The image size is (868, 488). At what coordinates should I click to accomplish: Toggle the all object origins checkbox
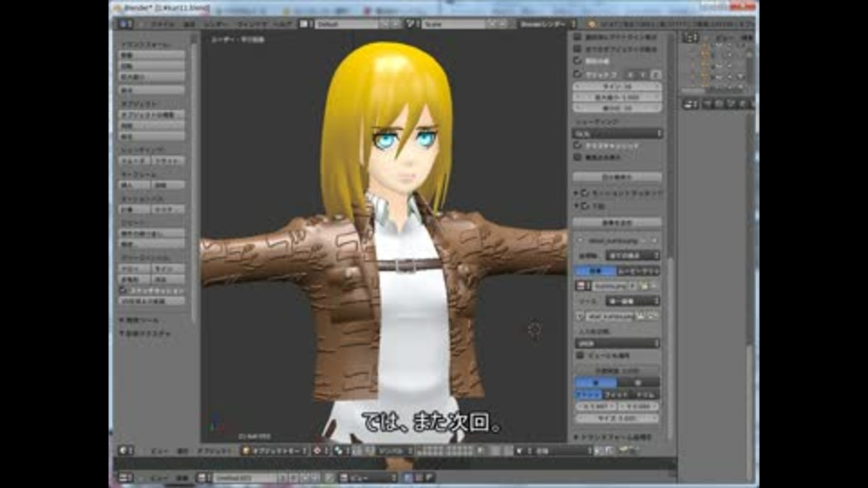tap(578, 49)
